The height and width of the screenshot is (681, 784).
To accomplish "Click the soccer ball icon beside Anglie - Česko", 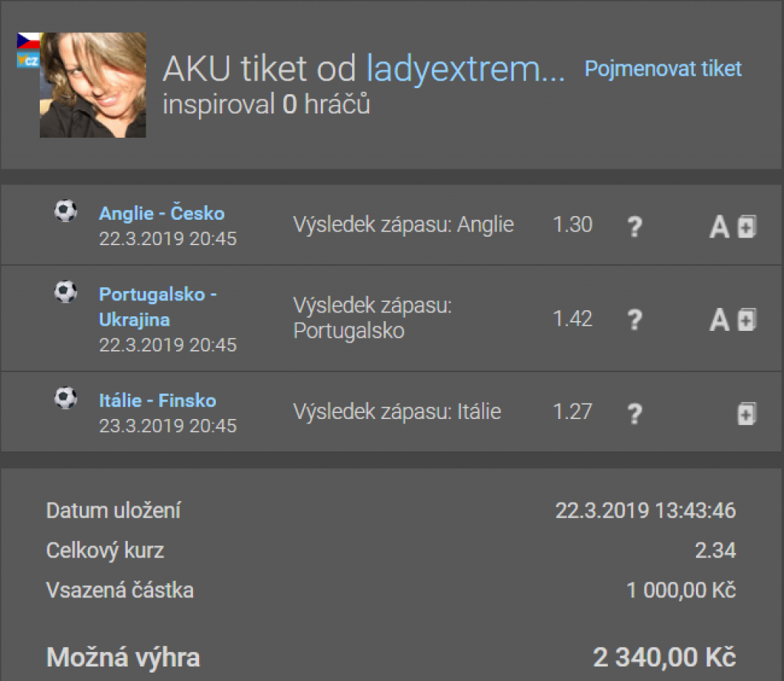I will [66, 211].
